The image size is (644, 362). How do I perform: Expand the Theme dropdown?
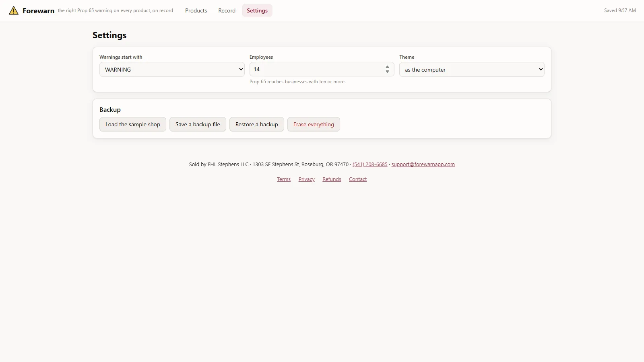click(x=472, y=69)
